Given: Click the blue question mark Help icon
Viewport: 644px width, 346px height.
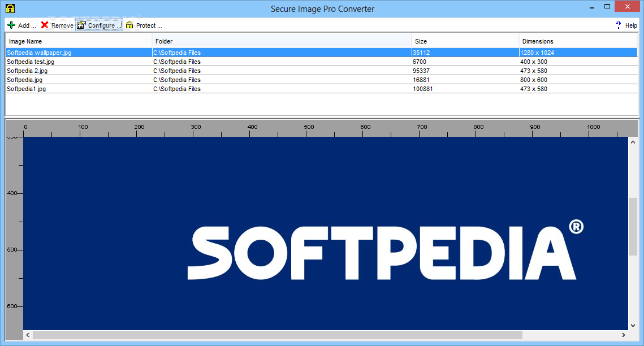Looking at the screenshot, I should click(x=619, y=25).
